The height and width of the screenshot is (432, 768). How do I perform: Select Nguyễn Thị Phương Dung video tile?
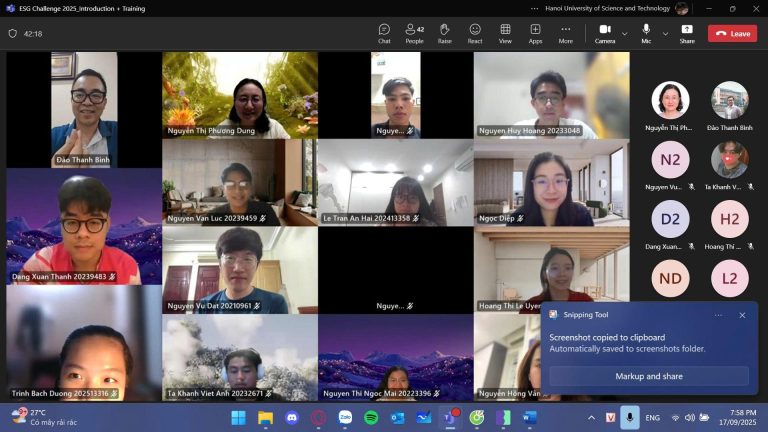(x=240, y=95)
